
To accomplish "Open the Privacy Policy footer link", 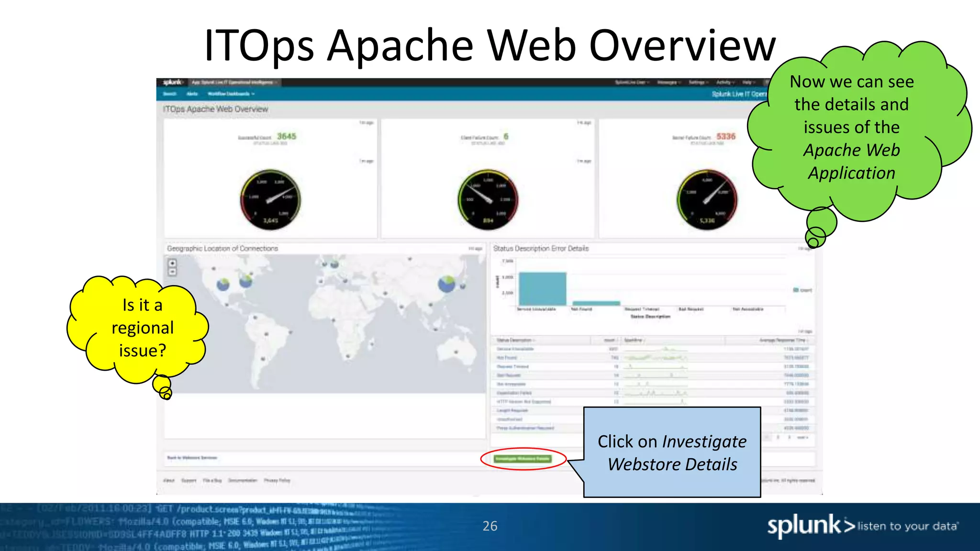I will 277,480.
